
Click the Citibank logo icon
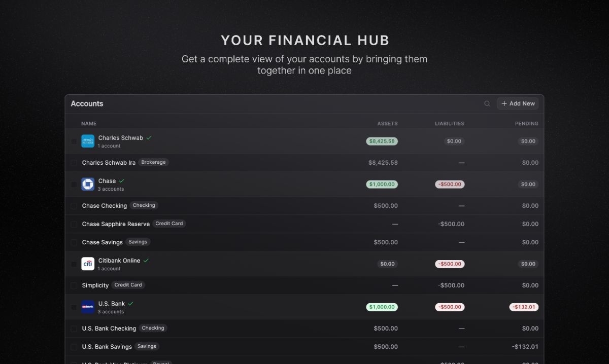pos(88,264)
